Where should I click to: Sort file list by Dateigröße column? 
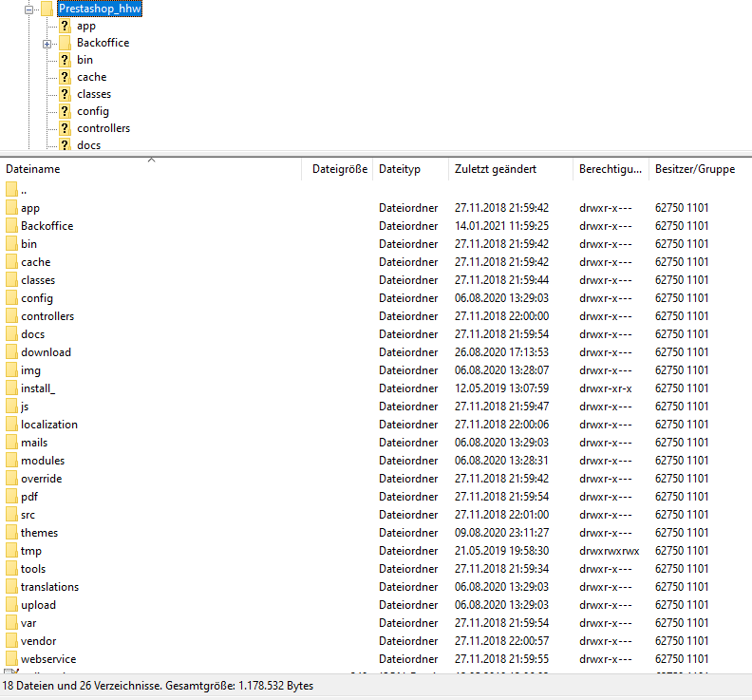[x=338, y=169]
